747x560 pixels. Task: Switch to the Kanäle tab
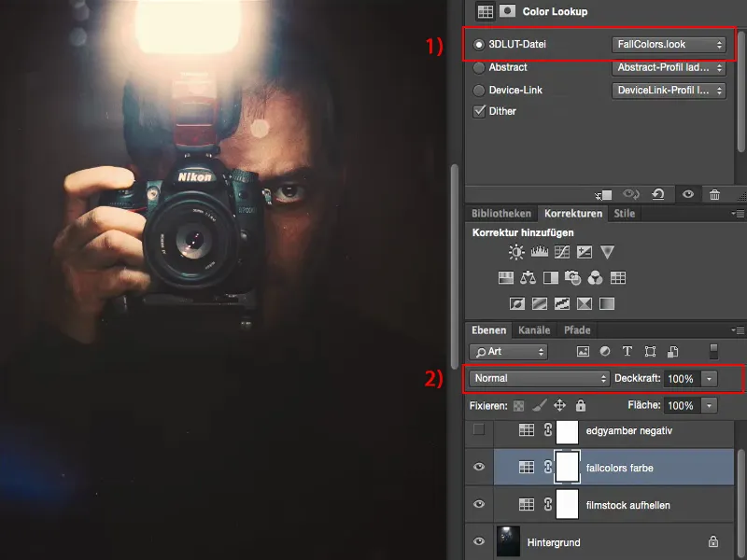pyautogui.click(x=534, y=330)
